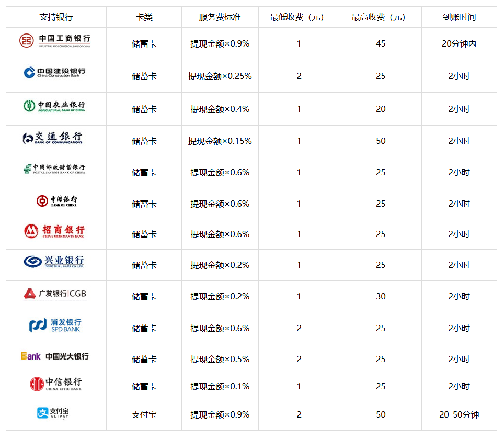Select the 卡类 column header

point(144,17)
